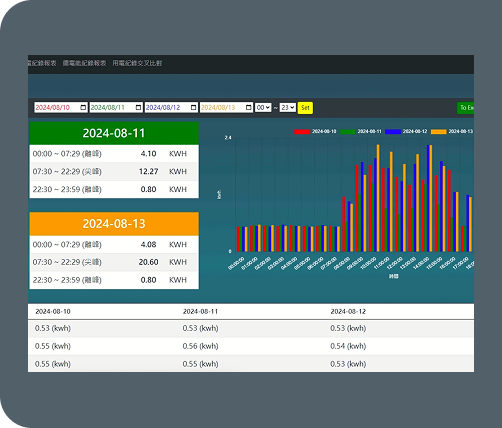
Task: Select third-row 0.53 (kwh) under 2024-08-12
Action: (x=348, y=364)
